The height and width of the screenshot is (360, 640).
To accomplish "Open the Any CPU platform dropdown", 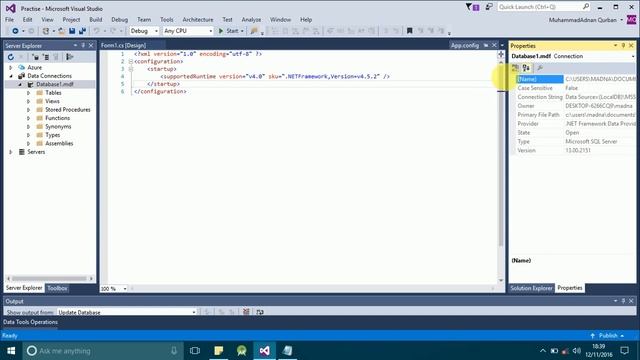I will 211,31.
